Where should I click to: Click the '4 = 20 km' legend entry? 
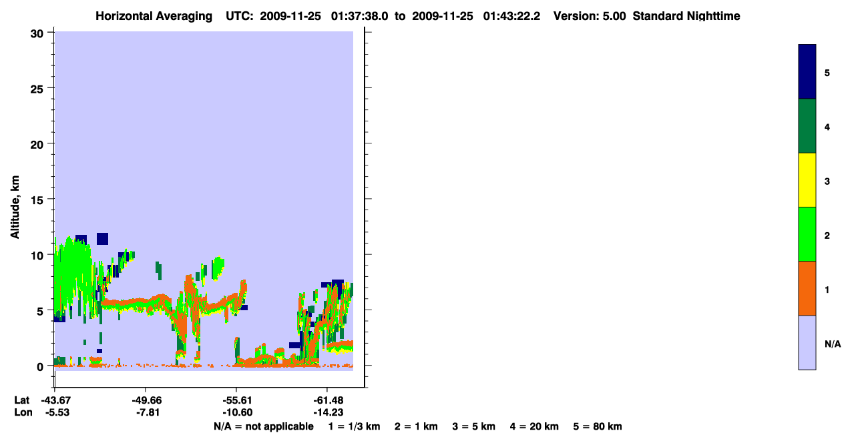point(534,426)
